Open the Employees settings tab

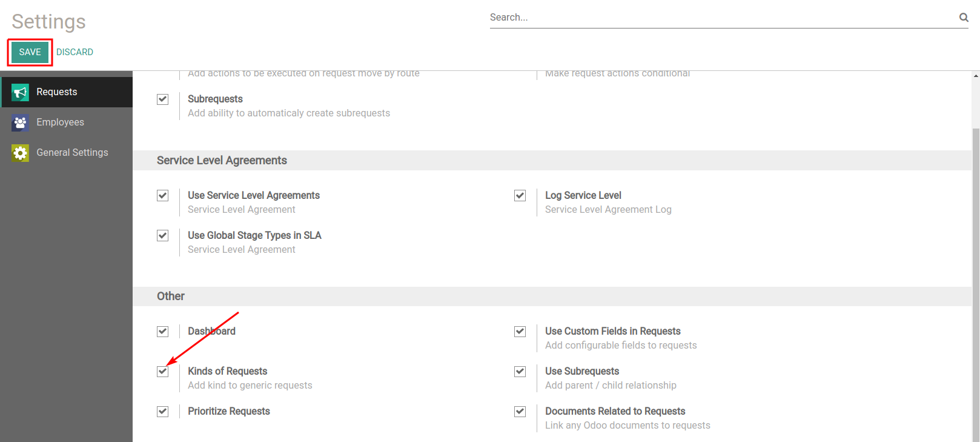pos(67,122)
